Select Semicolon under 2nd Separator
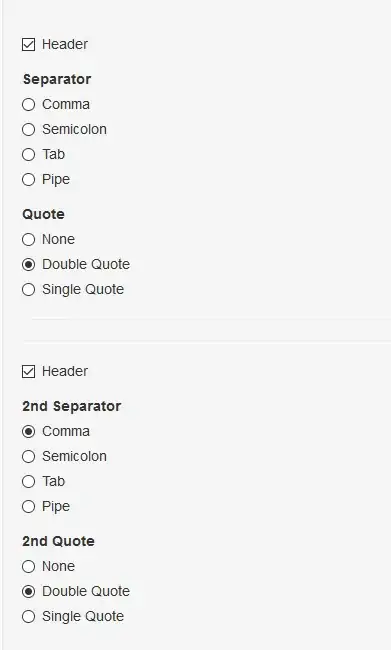Image resolution: width=391 pixels, height=650 pixels. (28, 456)
